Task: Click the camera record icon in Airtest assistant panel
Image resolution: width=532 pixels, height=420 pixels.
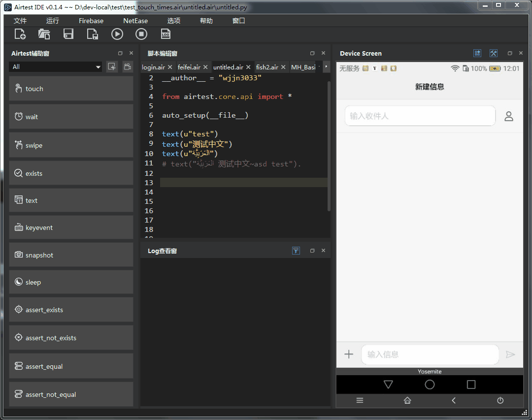Action: (128, 66)
